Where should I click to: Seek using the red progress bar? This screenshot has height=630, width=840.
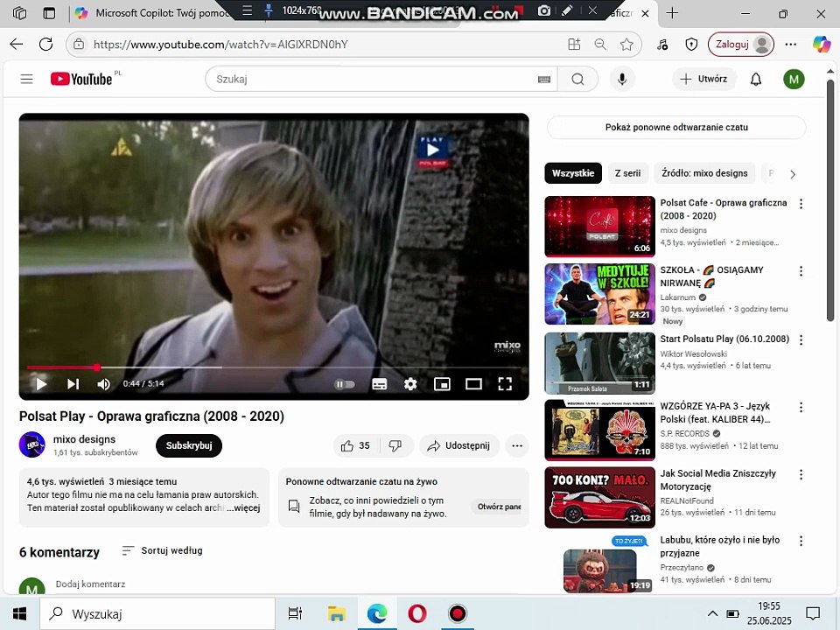(274, 367)
